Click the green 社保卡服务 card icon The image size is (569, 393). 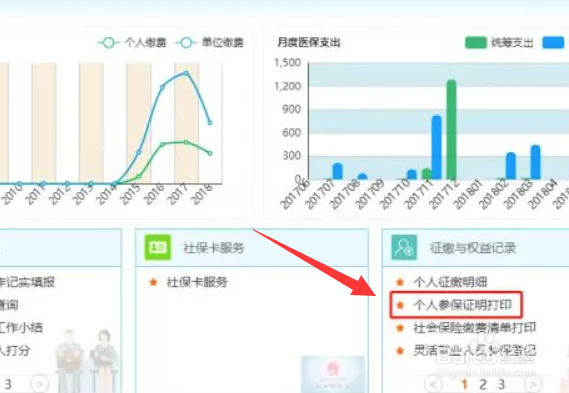coord(157,247)
